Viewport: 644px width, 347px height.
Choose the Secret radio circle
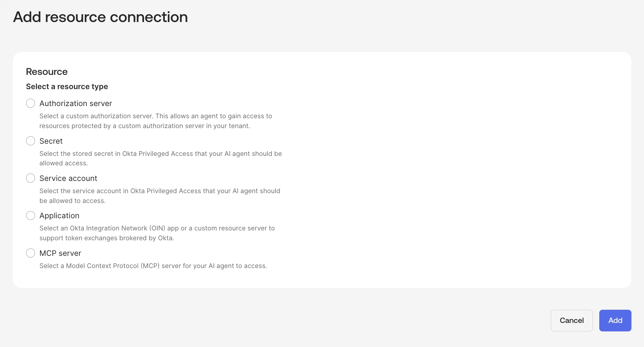coord(31,141)
